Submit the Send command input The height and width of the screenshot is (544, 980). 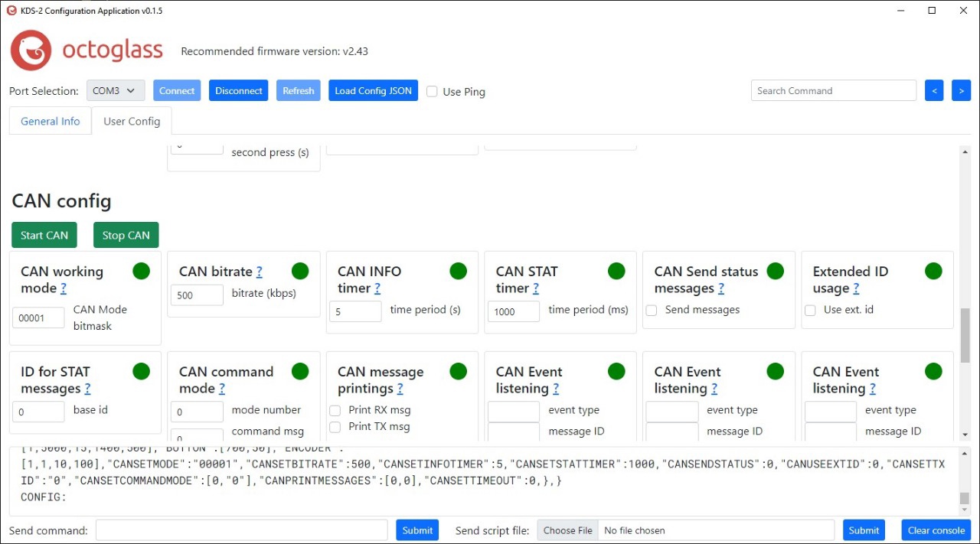(x=417, y=530)
